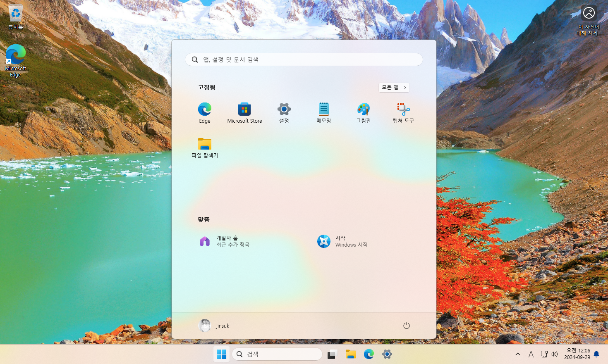
Task: Open the notification bell icon
Action: [596, 354]
